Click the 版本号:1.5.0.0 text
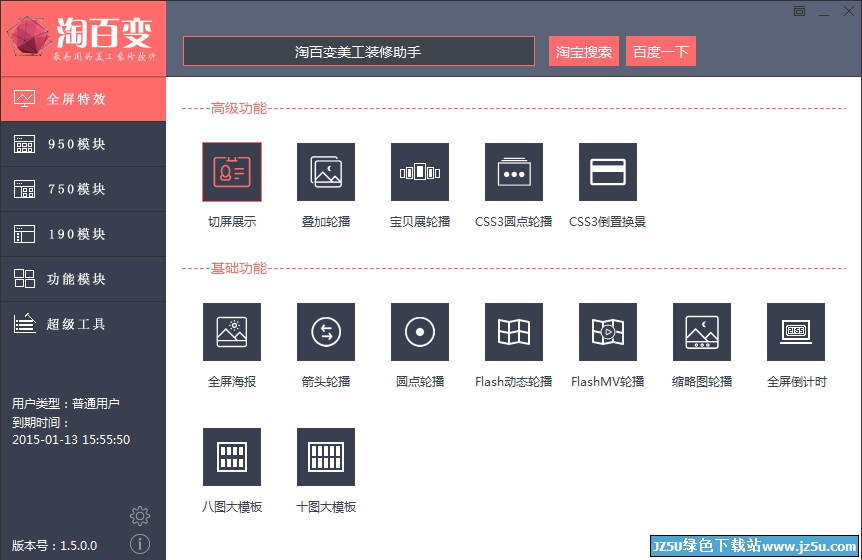The width and height of the screenshot is (862, 560). 54,546
